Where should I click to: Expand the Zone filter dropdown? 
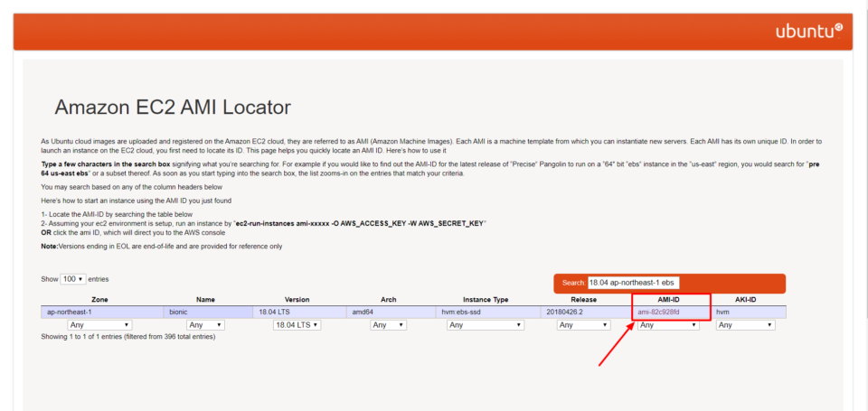coord(100,324)
